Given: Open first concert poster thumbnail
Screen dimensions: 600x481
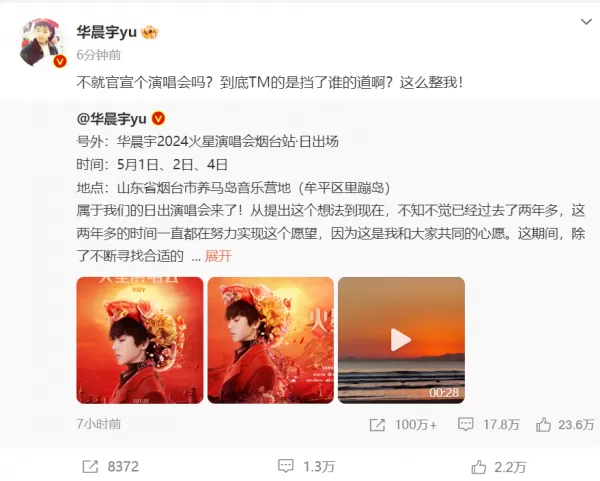Looking at the screenshot, I should click(140, 340).
